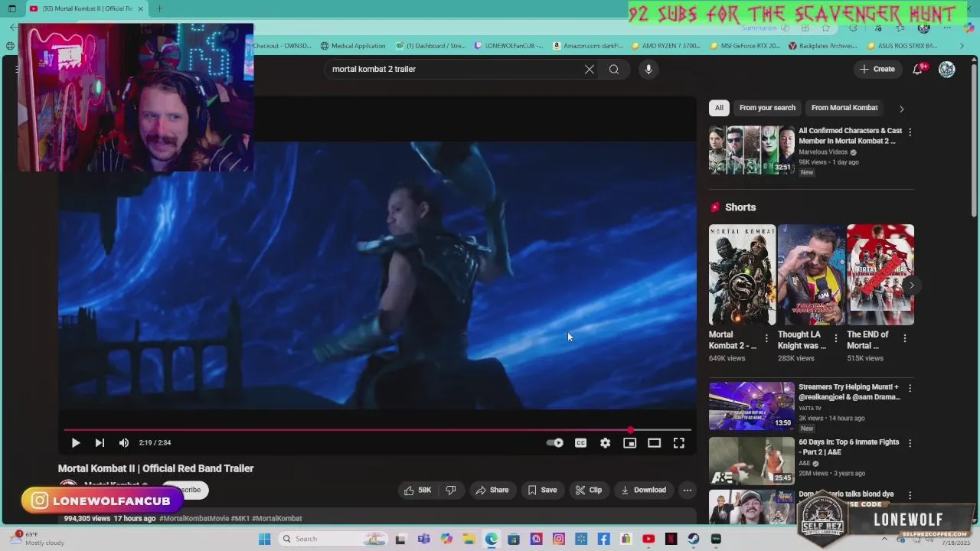This screenshot has width=980, height=551.
Task: Open Mortal Kombat 2 short thumbnail
Action: point(742,275)
